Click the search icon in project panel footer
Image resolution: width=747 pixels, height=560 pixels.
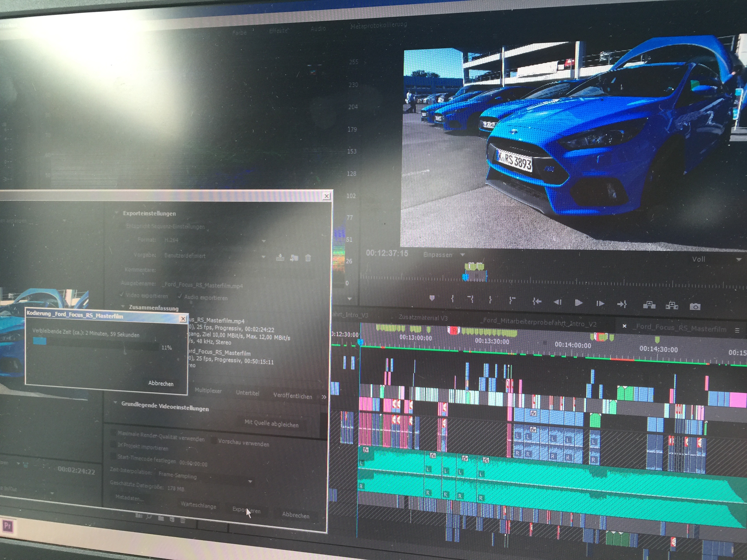(149, 517)
